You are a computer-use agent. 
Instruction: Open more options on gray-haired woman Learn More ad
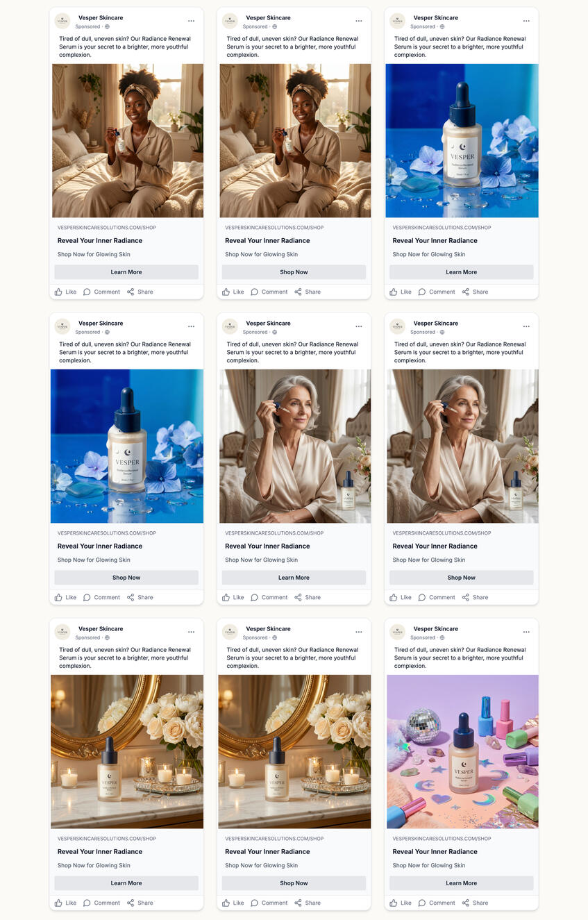(x=359, y=326)
